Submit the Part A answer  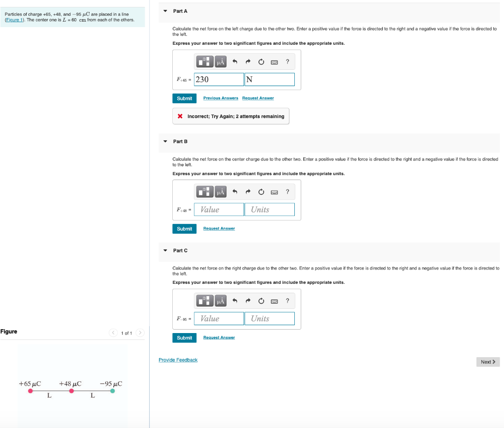point(184,98)
